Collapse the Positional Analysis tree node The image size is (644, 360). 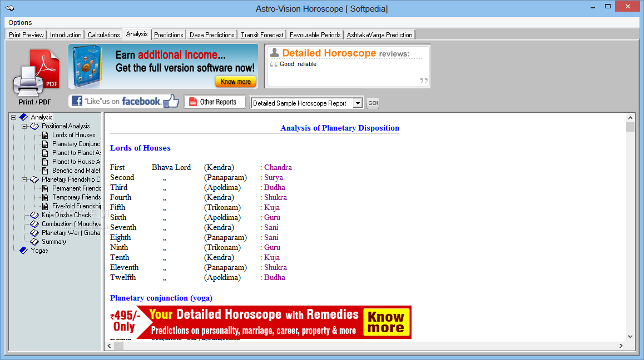[24, 126]
